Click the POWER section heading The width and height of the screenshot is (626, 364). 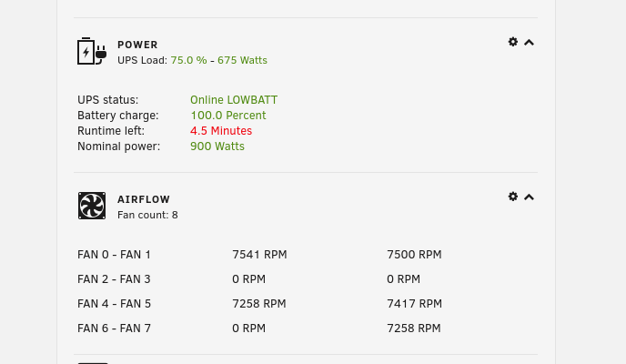pyautogui.click(x=137, y=45)
